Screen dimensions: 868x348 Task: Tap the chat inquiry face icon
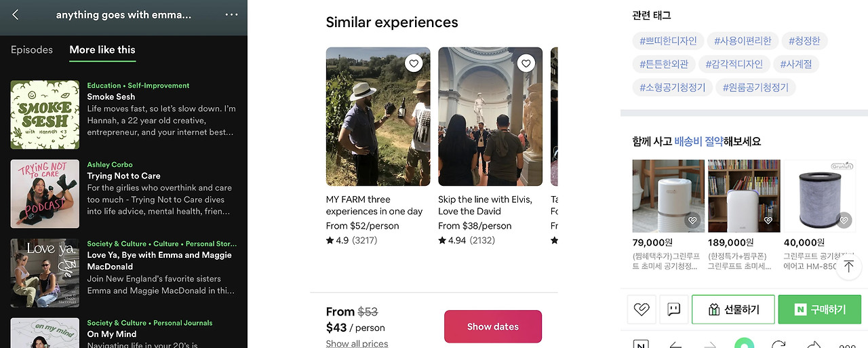tap(673, 309)
